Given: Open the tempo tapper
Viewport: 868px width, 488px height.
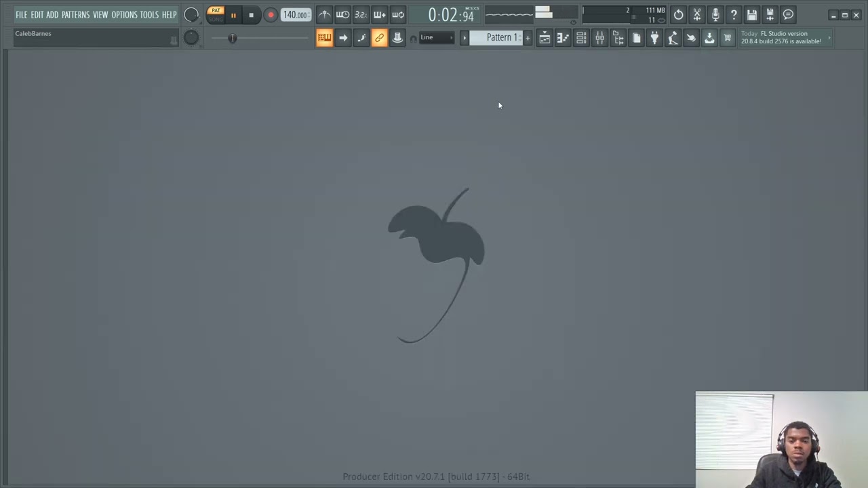Looking at the screenshot, I should (x=673, y=38).
